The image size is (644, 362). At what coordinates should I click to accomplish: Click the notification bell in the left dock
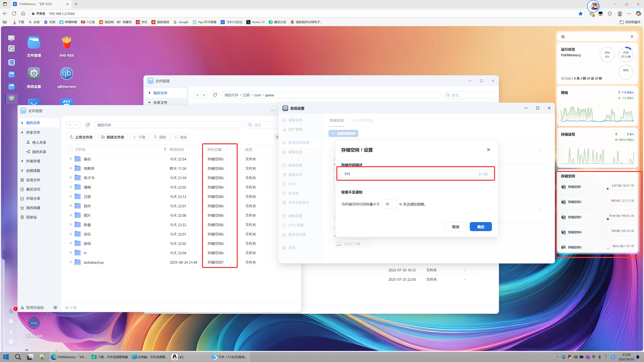point(11,321)
